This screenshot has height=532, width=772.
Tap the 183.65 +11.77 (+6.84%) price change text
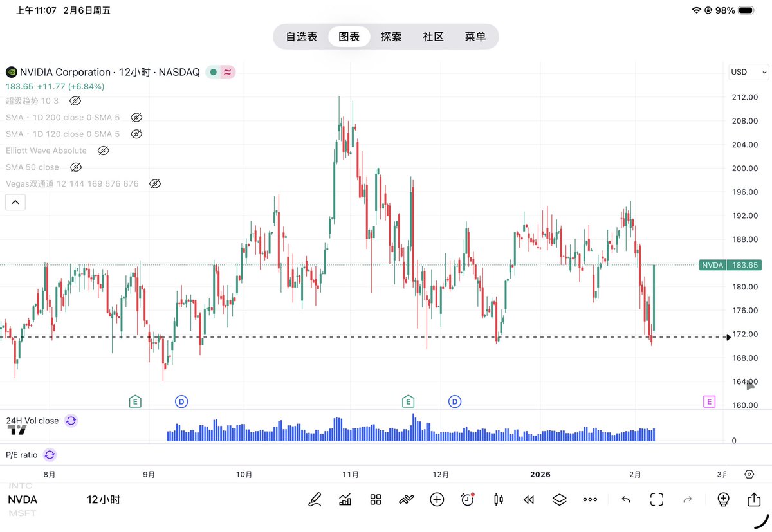point(55,86)
